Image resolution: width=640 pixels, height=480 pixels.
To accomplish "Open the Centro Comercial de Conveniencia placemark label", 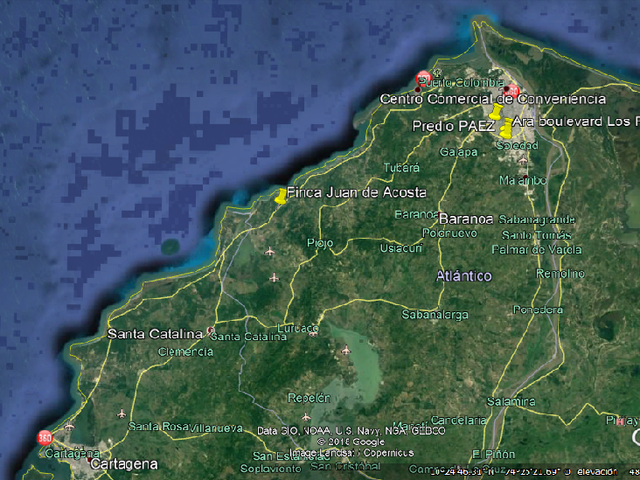I will point(493,99).
